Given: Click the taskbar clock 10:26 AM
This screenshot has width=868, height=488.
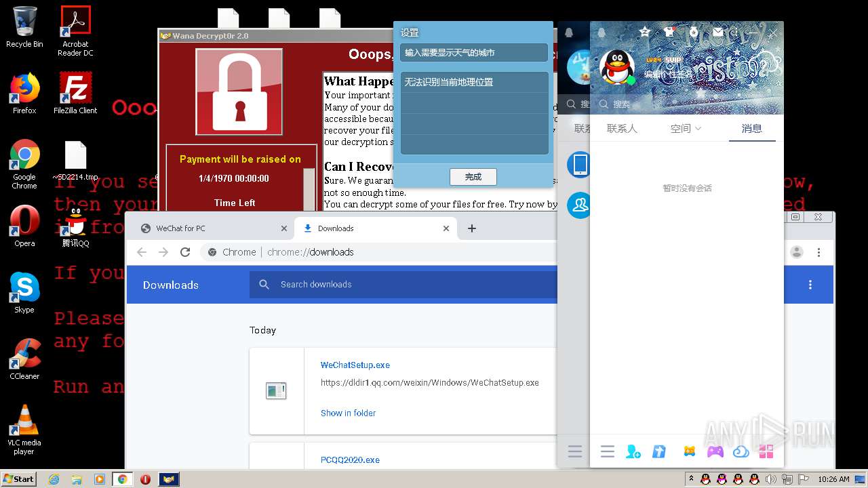Looking at the screenshot, I should tap(833, 479).
